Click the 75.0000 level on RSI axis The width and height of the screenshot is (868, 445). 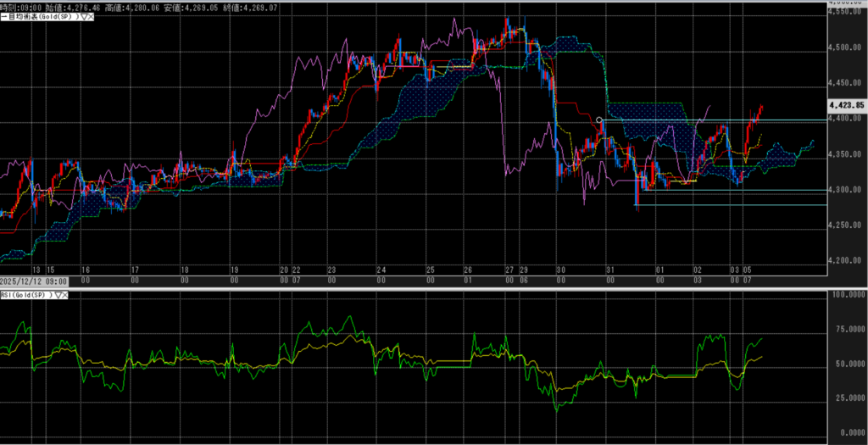(x=846, y=329)
